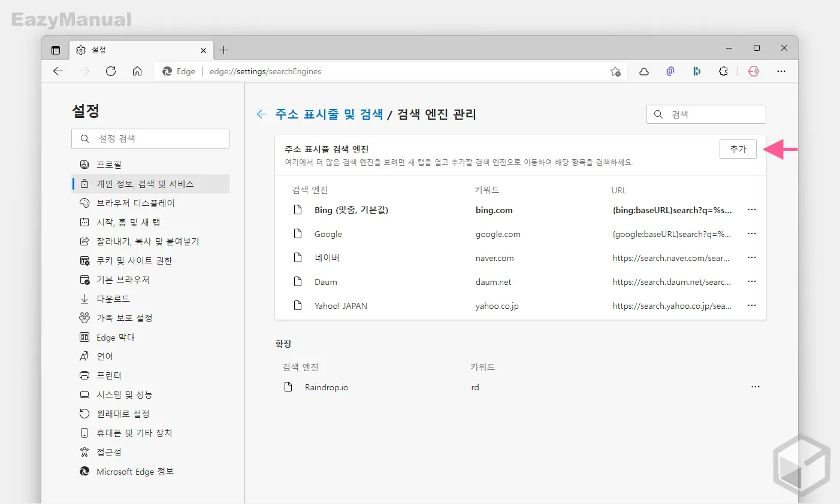
Task: Open more options for Google row
Action: coord(752,233)
